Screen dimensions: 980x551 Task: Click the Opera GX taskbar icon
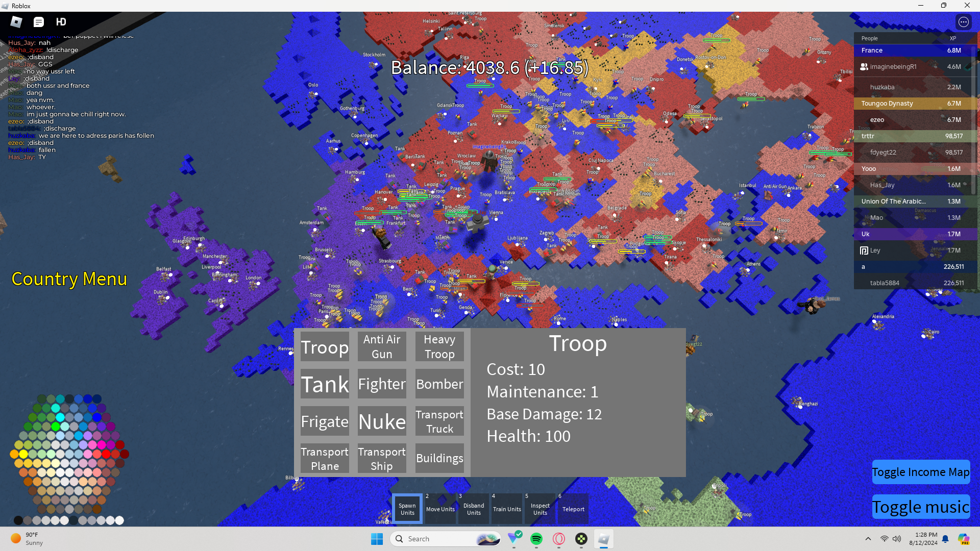[559, 539]
